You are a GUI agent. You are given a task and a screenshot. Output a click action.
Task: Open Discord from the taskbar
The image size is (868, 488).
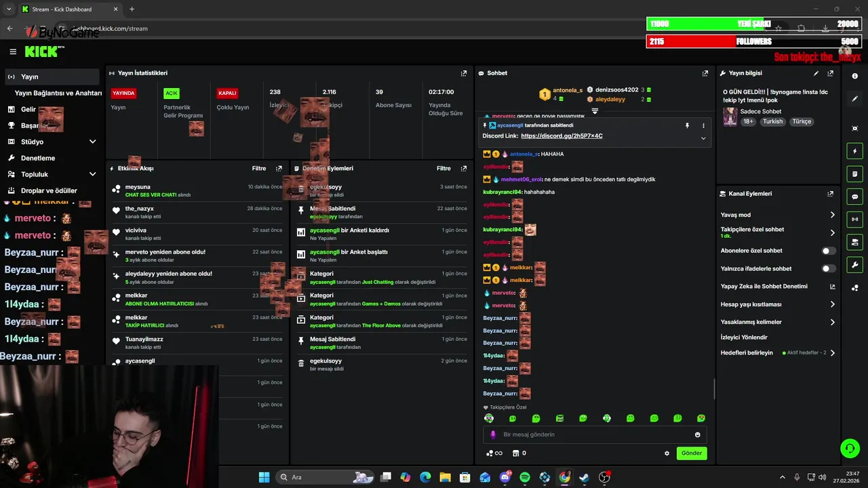(505, 477)
